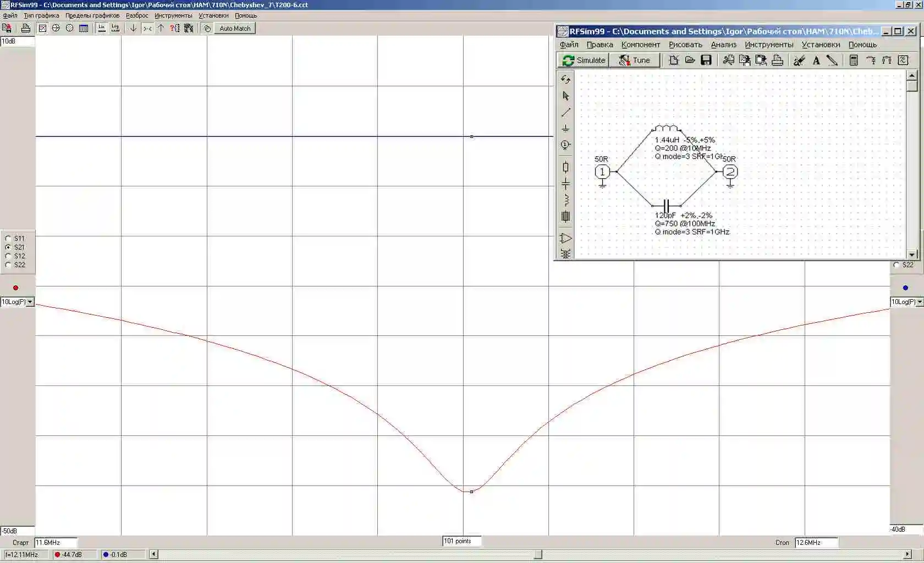This screenshot has width=924, height=563.
Task: Open right 10Log(P) scale dropdown
Action: pyautogui.click(x=920, y=302)
